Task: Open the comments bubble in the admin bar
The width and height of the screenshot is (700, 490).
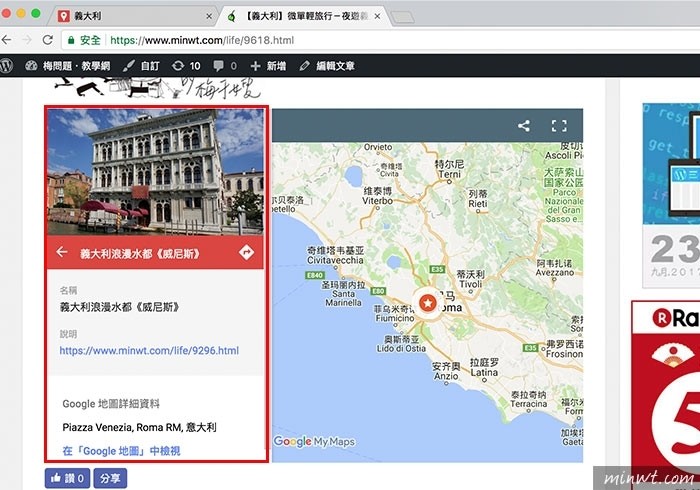Action: [x=224, y=65]
